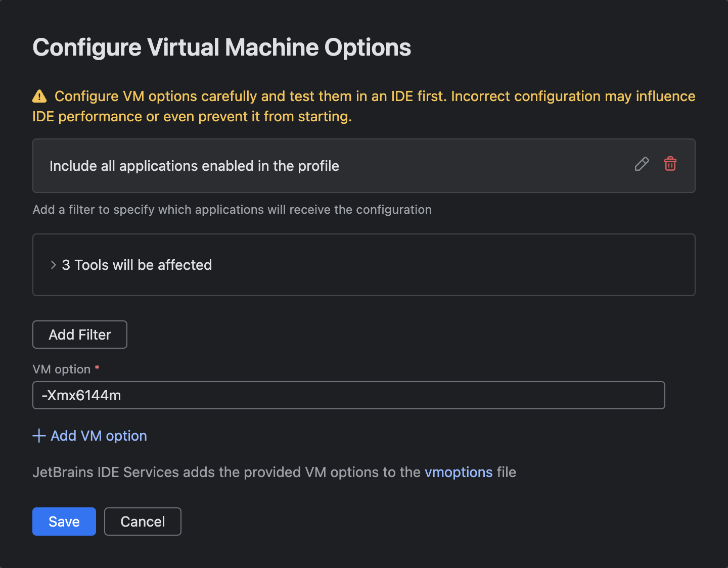Click the "Configure Virtual Machine Options" heading

pos(221,48)
